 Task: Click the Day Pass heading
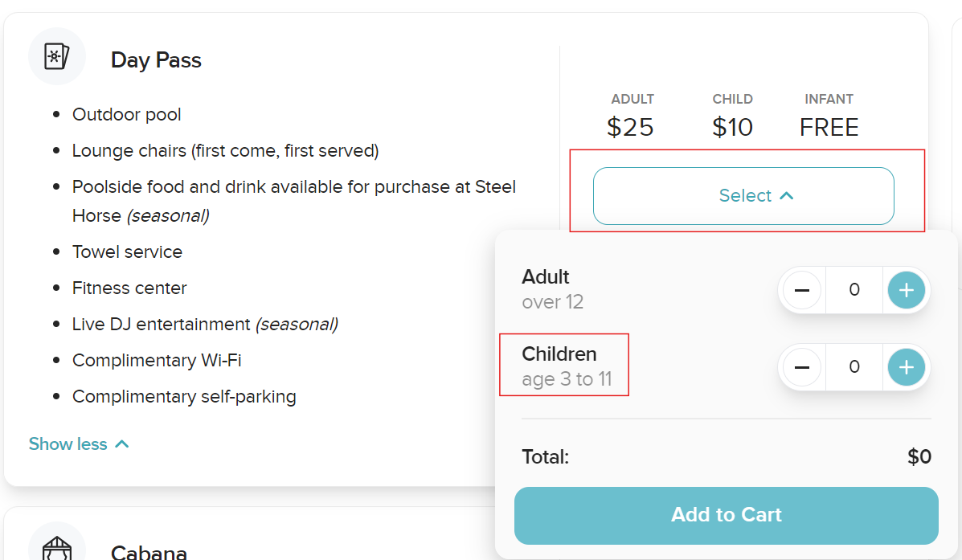pyautogui.click(x=156, y=60)
